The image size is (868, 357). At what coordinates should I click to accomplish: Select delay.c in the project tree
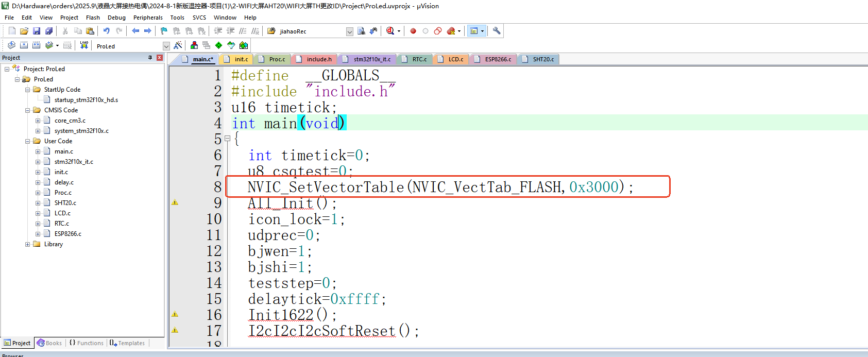[x=64, y=182]
